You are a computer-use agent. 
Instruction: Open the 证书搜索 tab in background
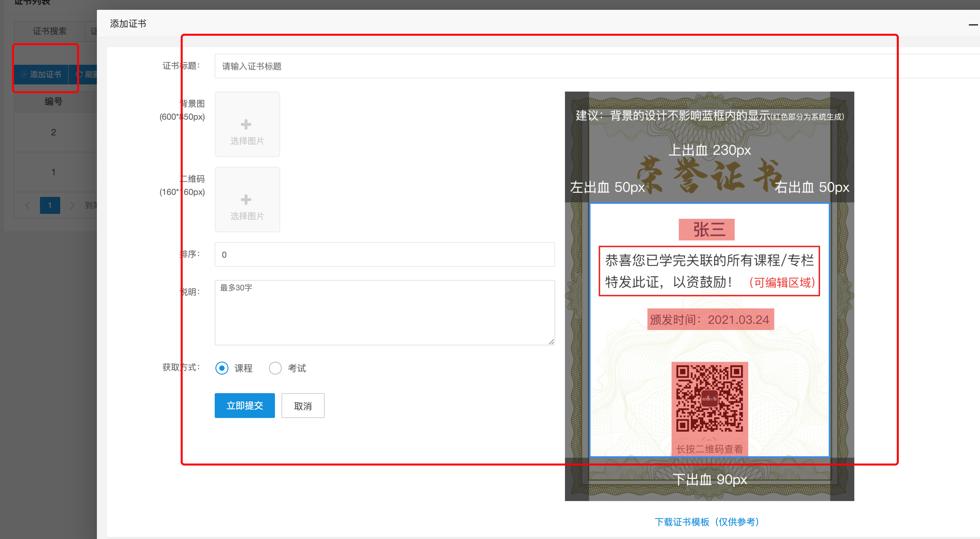coord(49,31)
